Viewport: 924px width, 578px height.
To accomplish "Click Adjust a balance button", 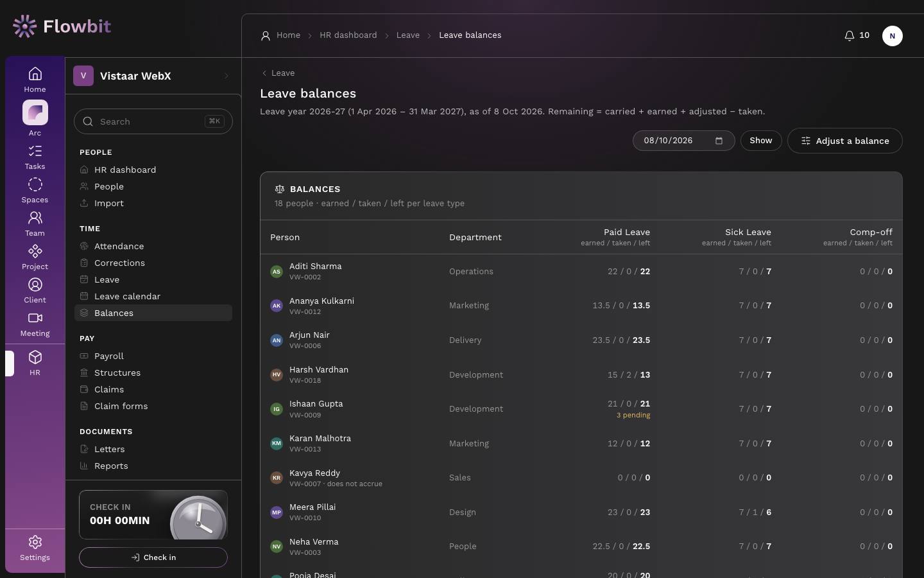I will [x=844, y=141].
